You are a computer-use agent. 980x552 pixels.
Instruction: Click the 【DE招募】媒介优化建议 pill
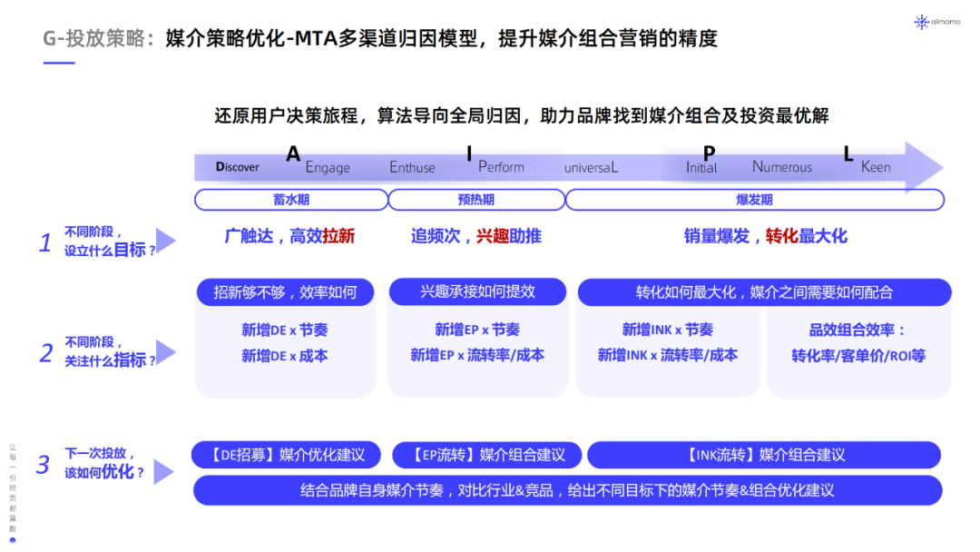tap(286, 455)
